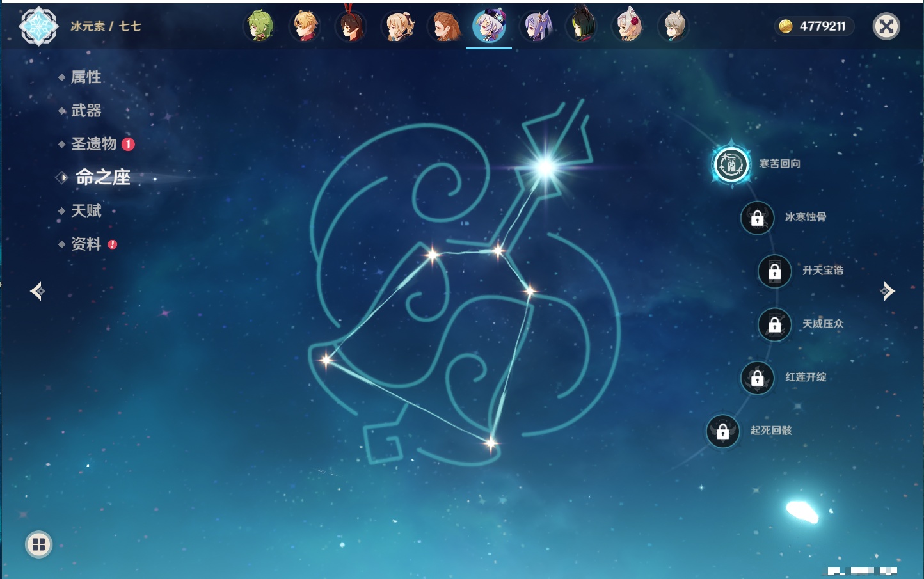The height and width of the screenshot is (579, 924).
Task: Switch to Aloy's braided-hair portrait
Action: point(443,26)
